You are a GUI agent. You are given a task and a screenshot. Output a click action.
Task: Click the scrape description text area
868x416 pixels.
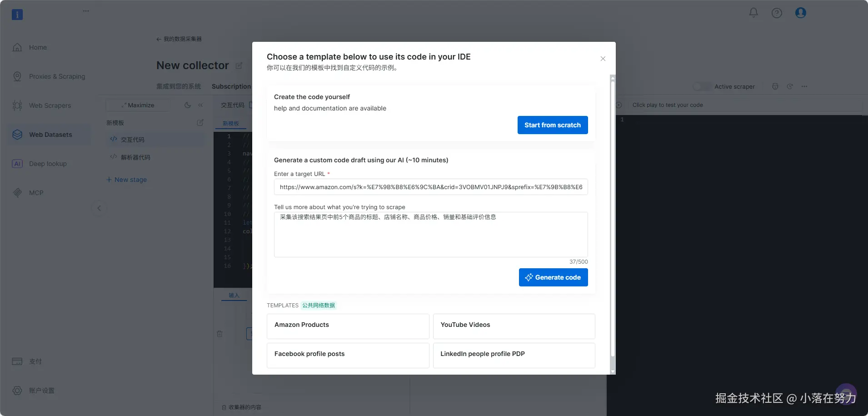click(x=431, y=235)
